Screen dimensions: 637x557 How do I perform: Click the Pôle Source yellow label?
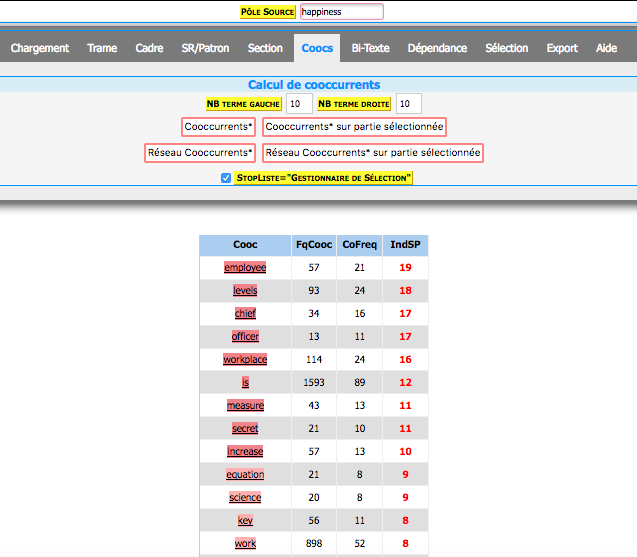tap(267, 12)
